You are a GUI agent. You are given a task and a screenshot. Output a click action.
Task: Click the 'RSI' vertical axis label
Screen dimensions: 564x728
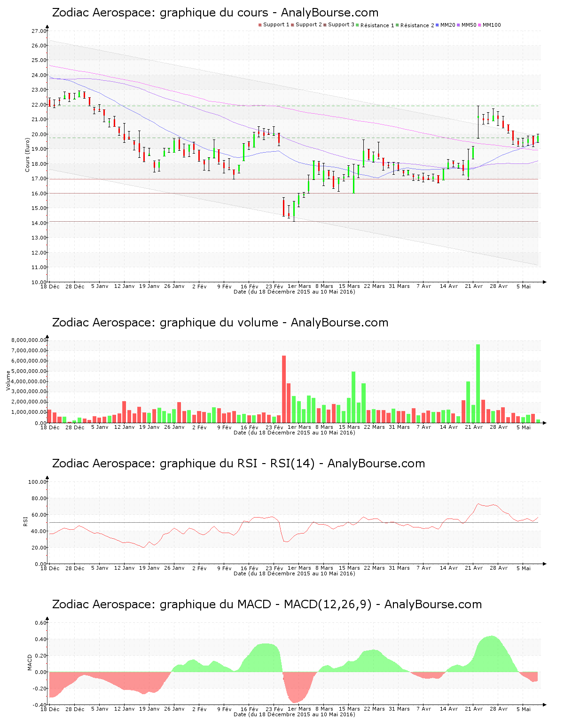pyautogui.click(x=25, y=521)
